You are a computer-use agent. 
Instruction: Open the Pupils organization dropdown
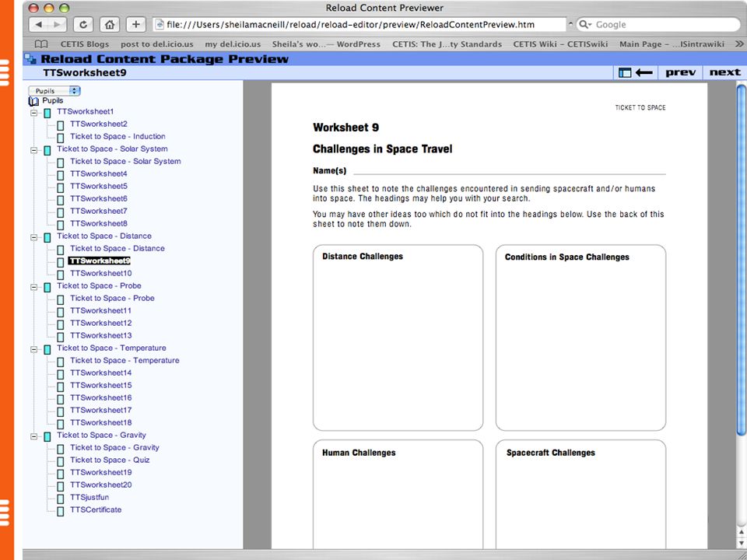coord(54,90)
